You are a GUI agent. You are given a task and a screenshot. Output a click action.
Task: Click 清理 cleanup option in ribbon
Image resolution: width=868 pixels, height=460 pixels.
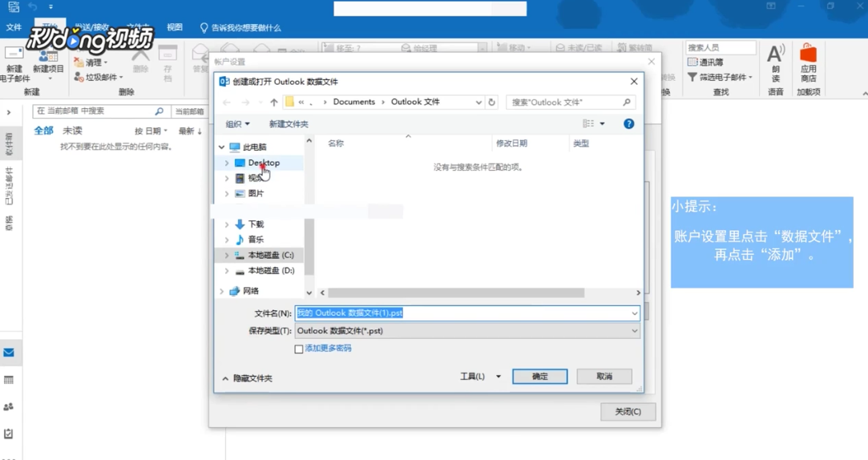point(91,62)
